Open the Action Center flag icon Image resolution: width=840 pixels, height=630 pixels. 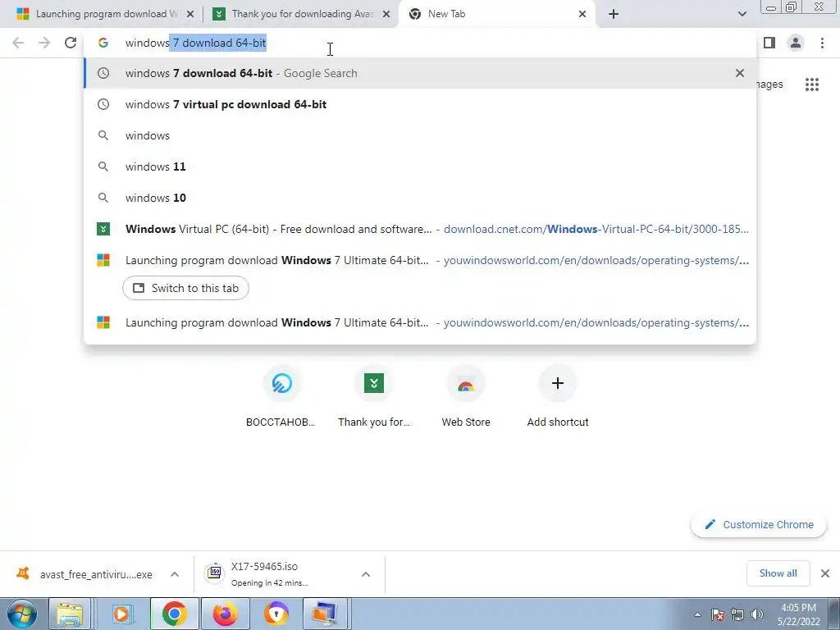(x=718, y=614)
